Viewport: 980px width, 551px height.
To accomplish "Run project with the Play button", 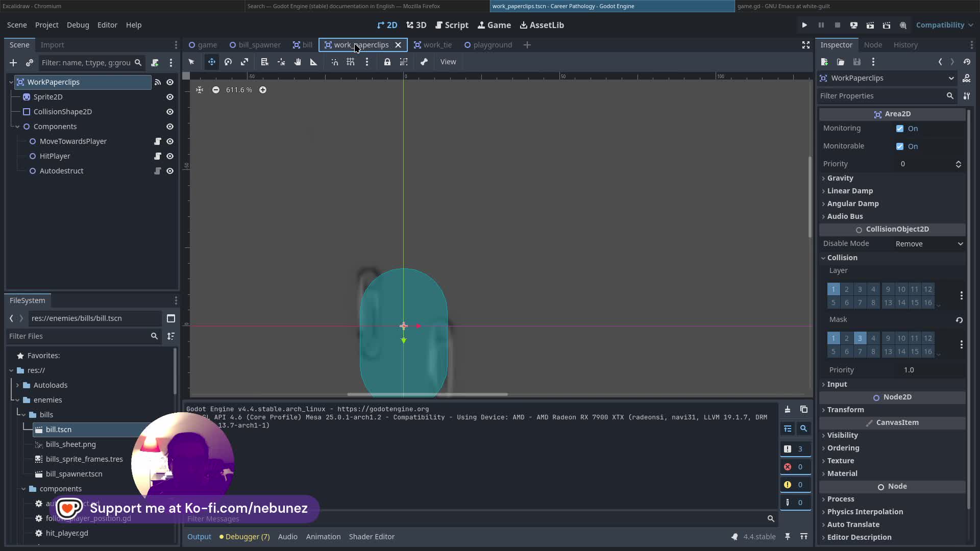I will point(804,25).
